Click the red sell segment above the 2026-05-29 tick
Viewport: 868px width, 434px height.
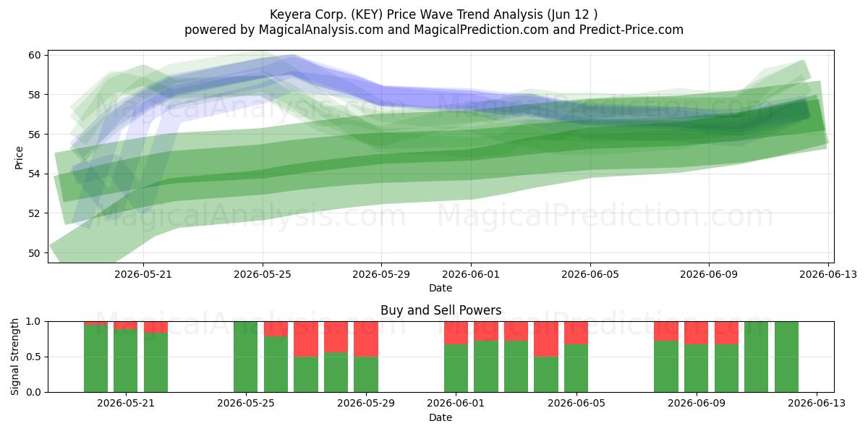coord(366,339)
